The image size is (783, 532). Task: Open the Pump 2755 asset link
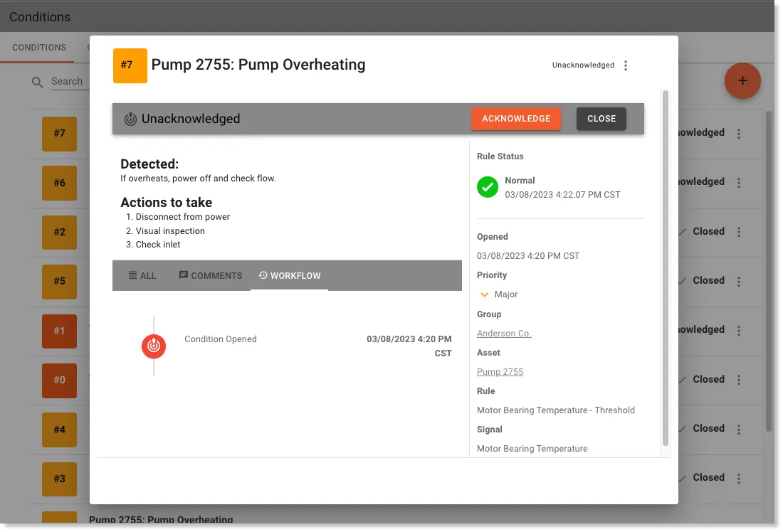(x=500, y=372)
